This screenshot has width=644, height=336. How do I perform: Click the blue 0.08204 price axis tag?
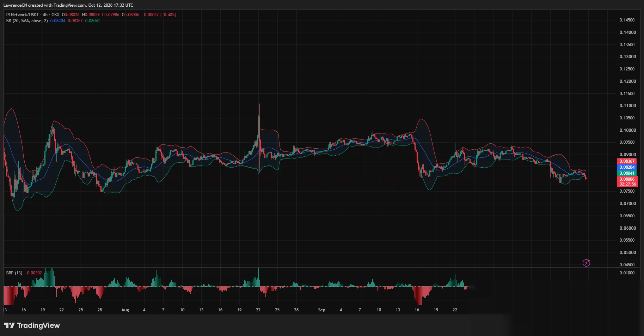click(x=627, y=167)
